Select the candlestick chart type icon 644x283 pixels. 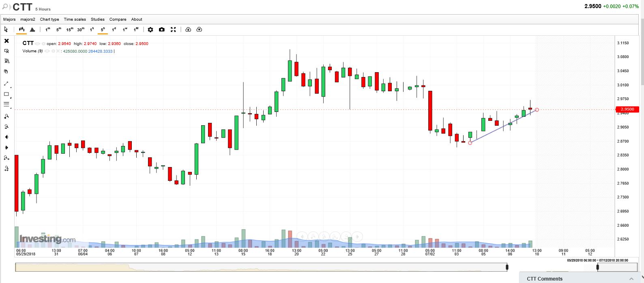click(x=21, y=30)
